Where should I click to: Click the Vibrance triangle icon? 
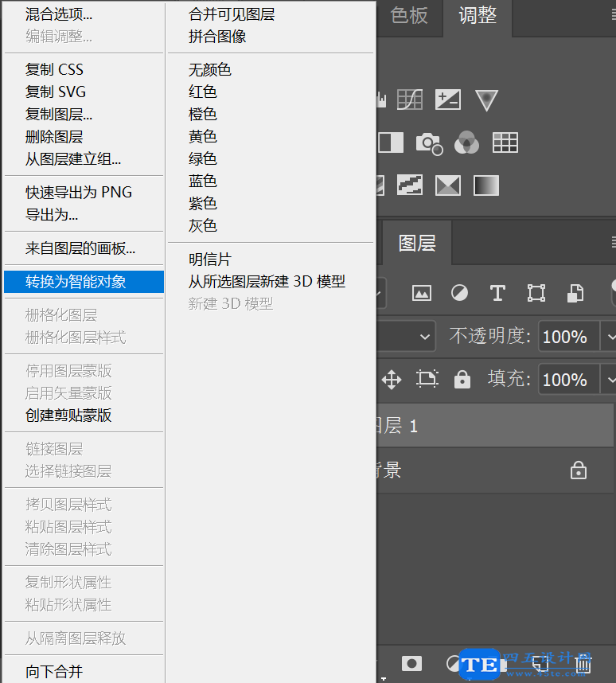click(486, 100)
